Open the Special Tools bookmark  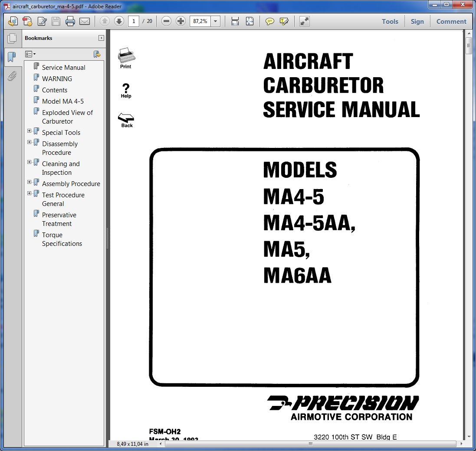pos(61,133)
